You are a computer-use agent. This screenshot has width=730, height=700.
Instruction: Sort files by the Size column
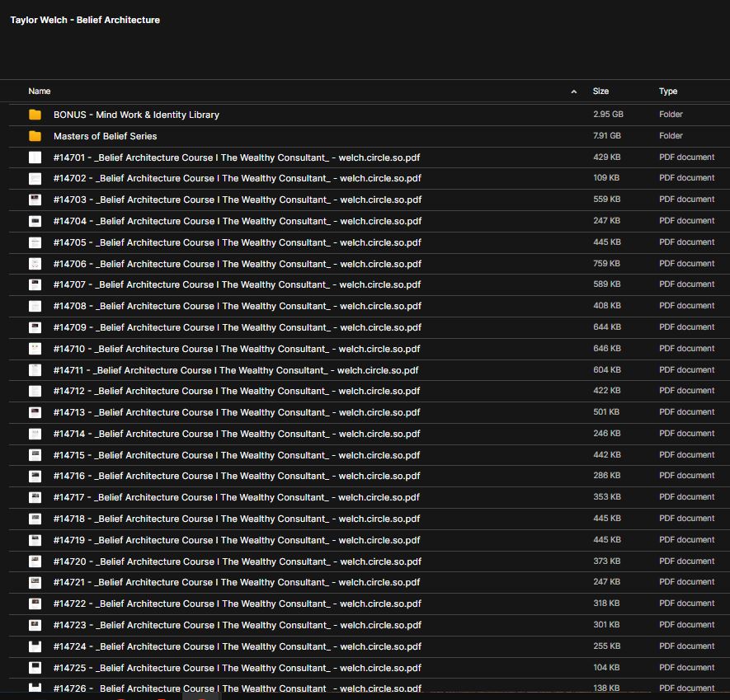[x=600, y=92]
